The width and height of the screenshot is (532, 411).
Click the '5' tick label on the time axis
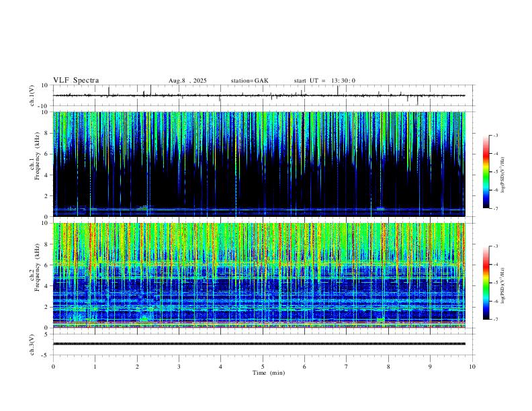[x=263, y=367]
